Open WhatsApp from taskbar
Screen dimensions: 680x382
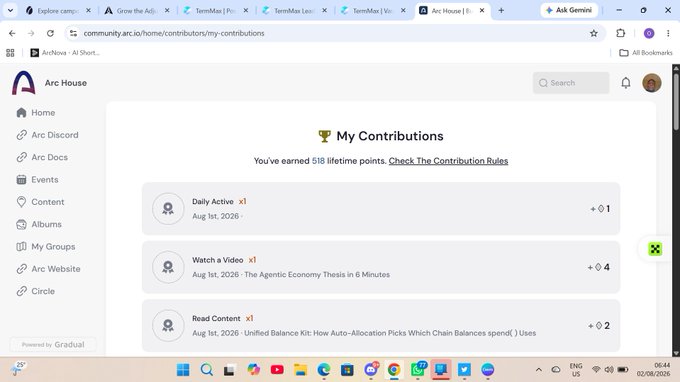[x=418, y=370]
